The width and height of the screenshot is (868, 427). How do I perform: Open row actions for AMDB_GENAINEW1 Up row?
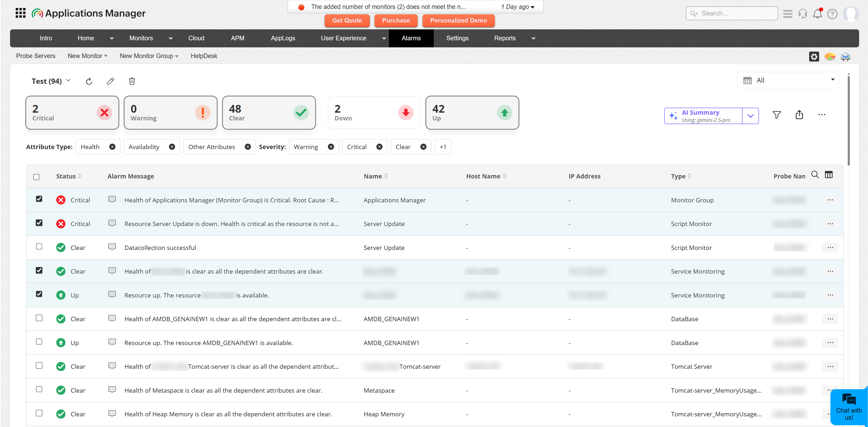830,343
